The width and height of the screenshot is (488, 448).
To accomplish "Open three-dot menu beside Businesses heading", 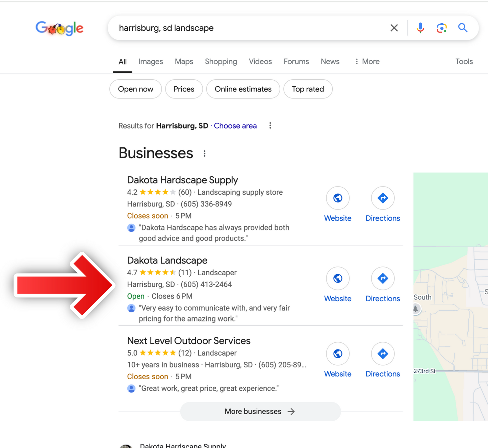I will tap(204, 154).
